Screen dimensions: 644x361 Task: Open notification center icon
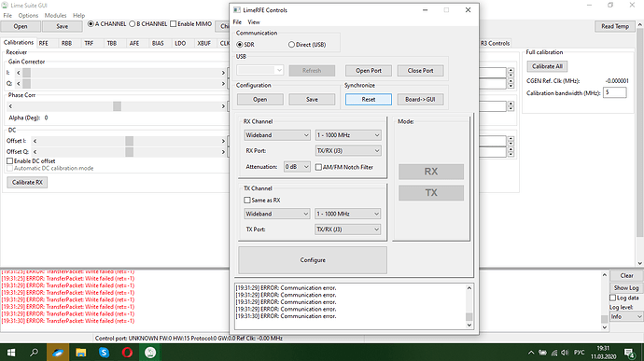(x=629, y=353)
